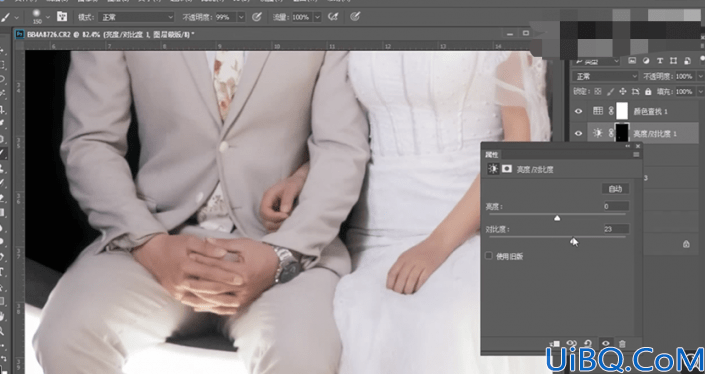Select the 亮度/对比度 1 black mask thumbnail
This screenshot has height=374, width=705.
click(x=622, y=133)
